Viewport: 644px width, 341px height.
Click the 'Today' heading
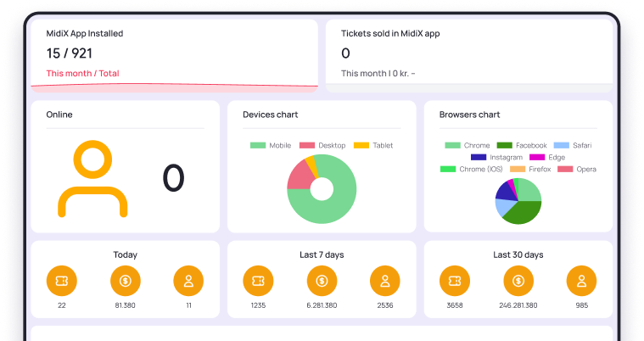point(126,254)
